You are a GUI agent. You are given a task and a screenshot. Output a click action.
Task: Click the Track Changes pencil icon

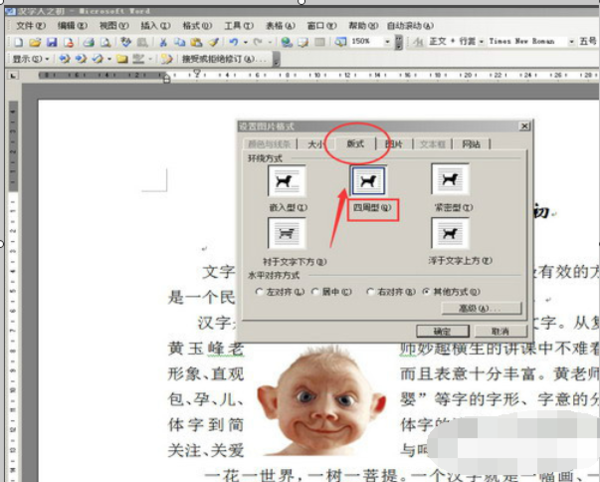(167, 59)
